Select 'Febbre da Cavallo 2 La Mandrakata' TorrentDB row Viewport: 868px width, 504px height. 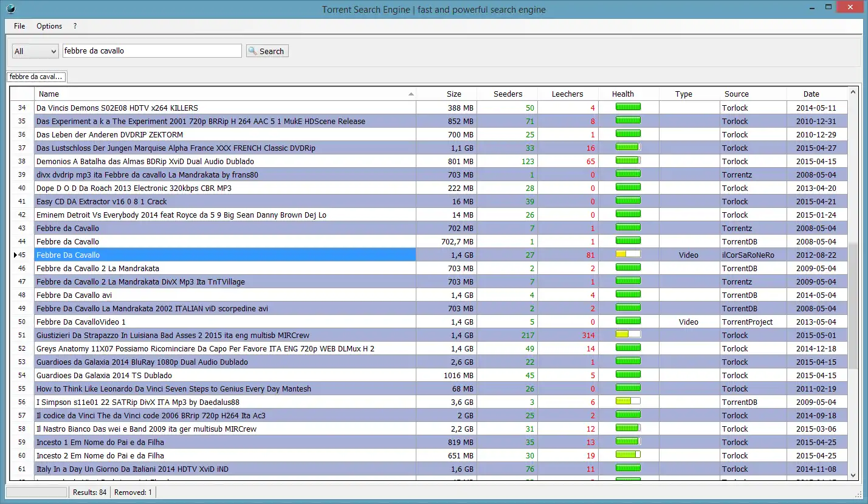tap(429, 268)
